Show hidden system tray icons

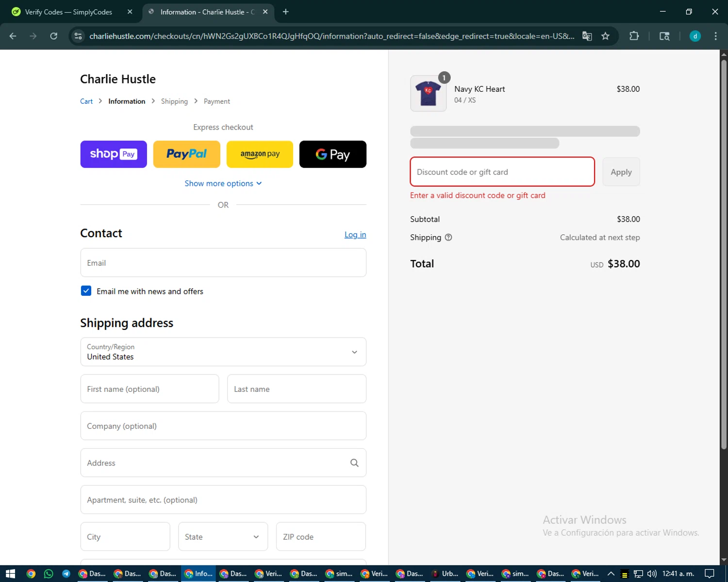[611, 574]
